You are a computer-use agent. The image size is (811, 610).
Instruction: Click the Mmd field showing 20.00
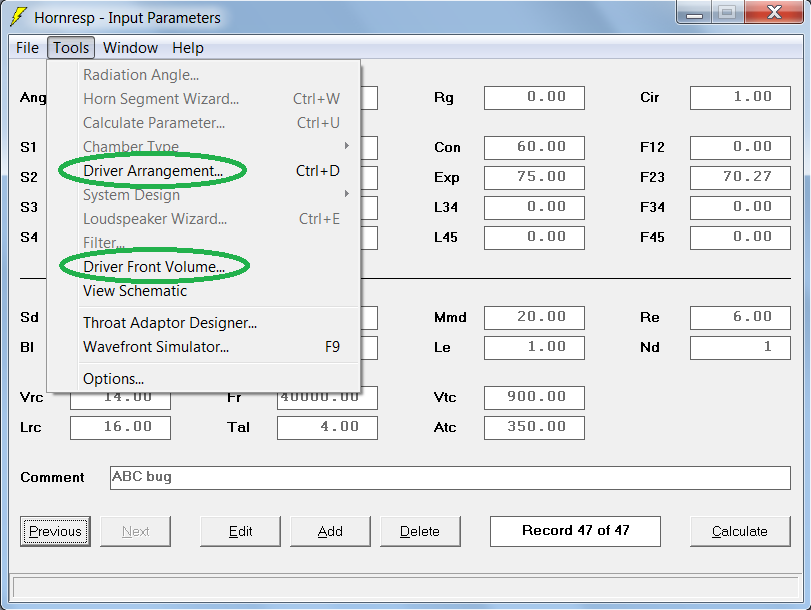[534, 318]
